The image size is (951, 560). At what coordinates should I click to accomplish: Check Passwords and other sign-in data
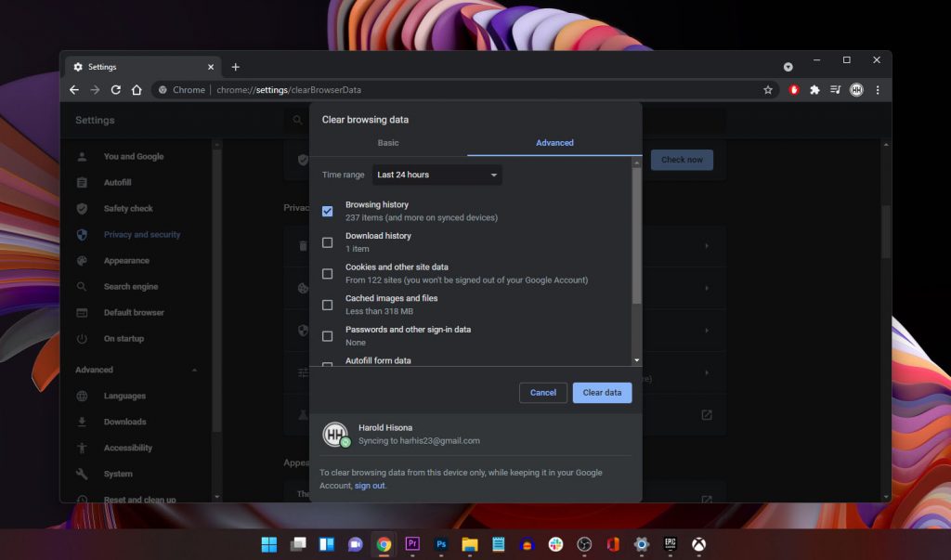pyautogui.click(x=328, y=336)
